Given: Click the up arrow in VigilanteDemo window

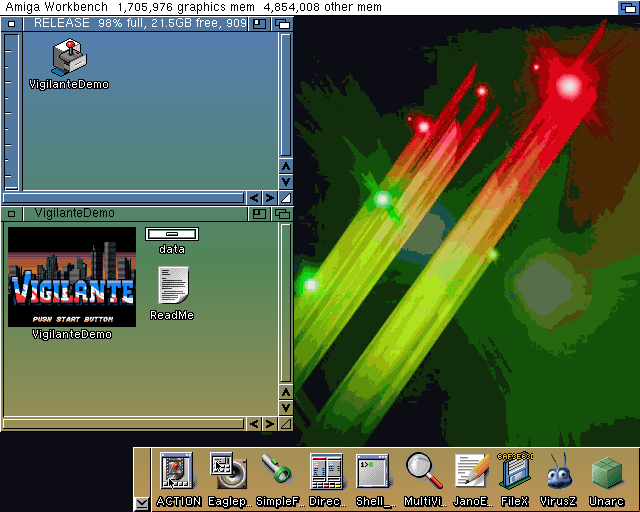Looking at the screenshot, I should coord(286,392).
